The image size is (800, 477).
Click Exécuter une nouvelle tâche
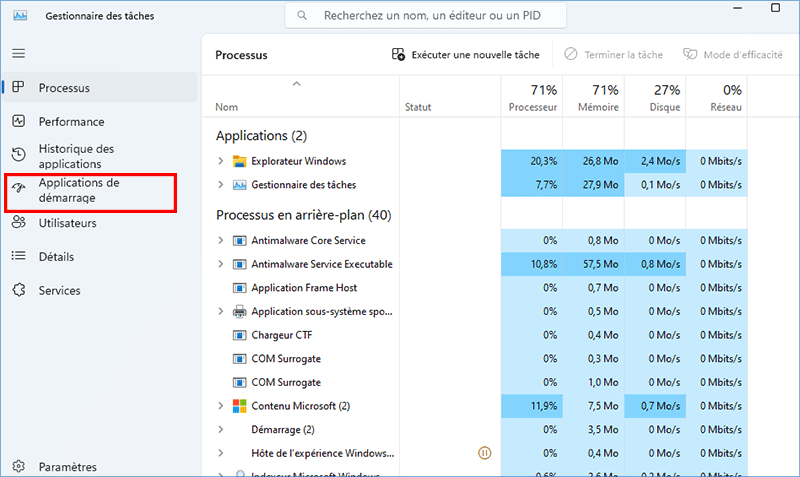466,55
